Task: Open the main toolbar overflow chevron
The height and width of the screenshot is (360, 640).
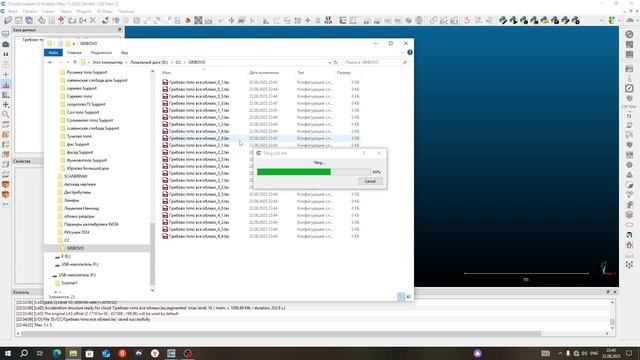Action: pos(601,20)
